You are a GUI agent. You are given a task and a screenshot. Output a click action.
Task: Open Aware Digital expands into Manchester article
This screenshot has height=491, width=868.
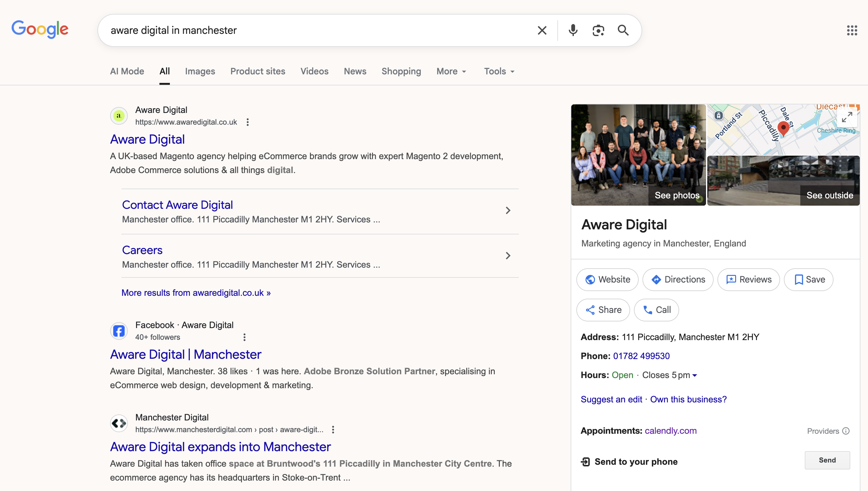click(220, 446)
